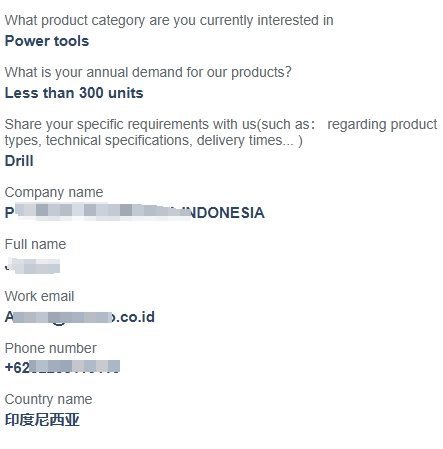Click 'technical specifications' in the requirements prompt
This screenshot has width=443, height=449.
click(119, 141)
